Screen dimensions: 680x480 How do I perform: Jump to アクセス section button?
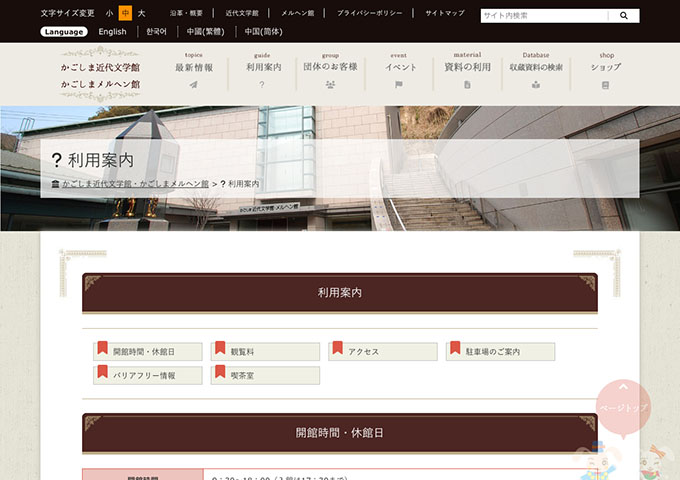pyautogui.click(x=383, y=352)
